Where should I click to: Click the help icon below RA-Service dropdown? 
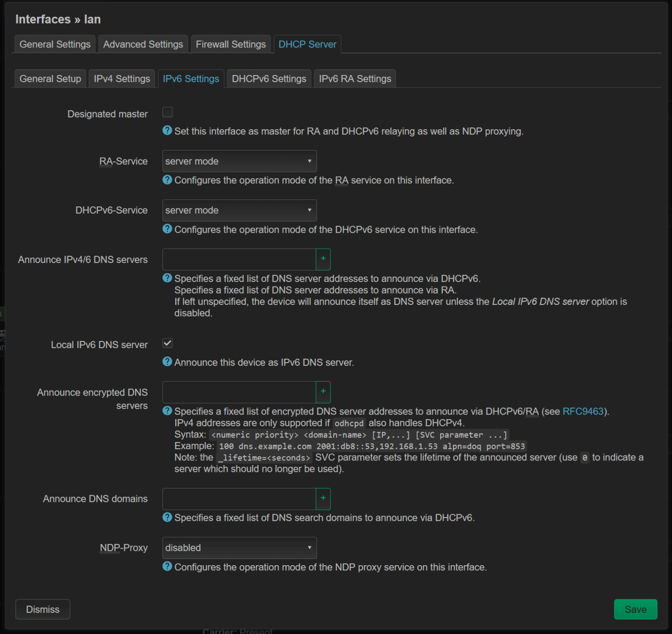tap(167, 180)
